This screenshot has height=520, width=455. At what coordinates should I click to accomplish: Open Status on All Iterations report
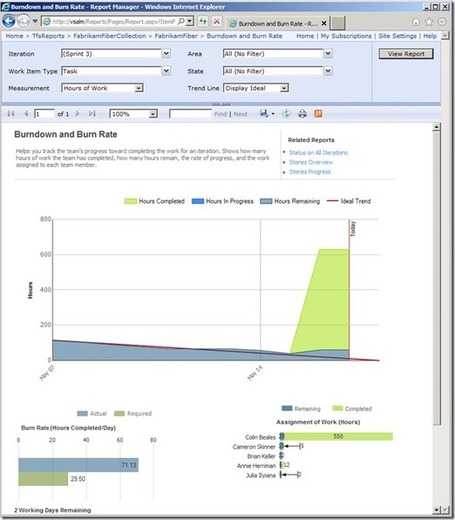(x=318, y=153)
